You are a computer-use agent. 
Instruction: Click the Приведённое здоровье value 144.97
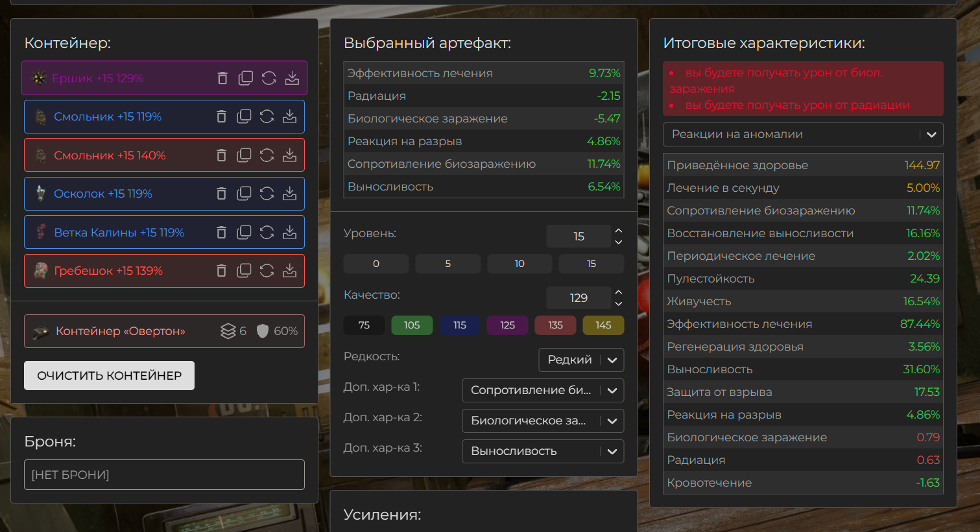[x=922, y=165]
